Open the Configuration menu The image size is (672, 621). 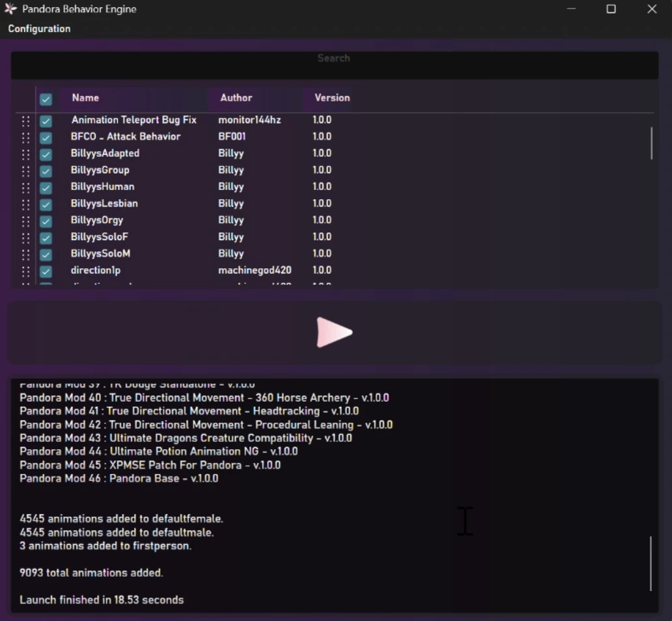[x=40, y=29]
